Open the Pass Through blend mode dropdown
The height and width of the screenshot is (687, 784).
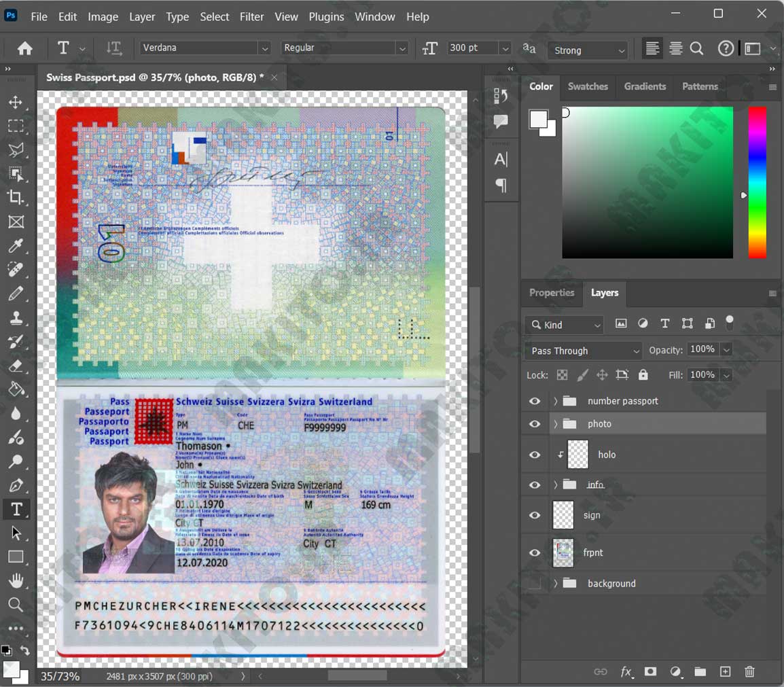(583, 351)
